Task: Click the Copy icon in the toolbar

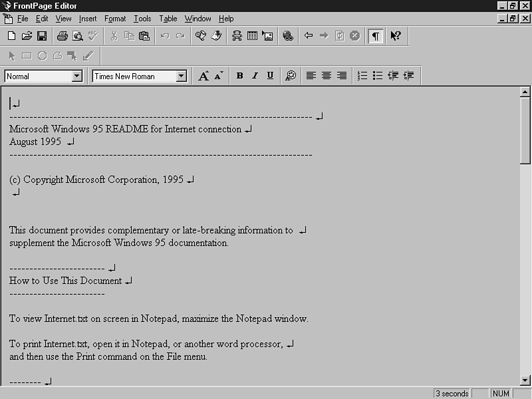Action: (x=129, y=36)
